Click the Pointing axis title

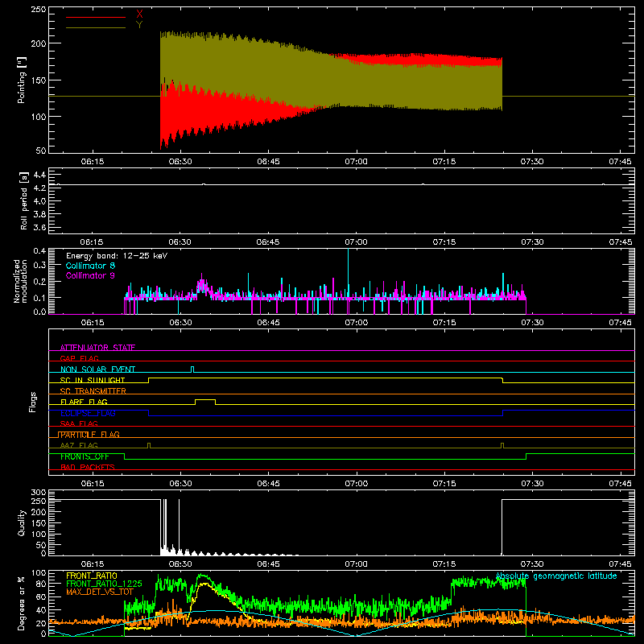click(x=22, y=80)
